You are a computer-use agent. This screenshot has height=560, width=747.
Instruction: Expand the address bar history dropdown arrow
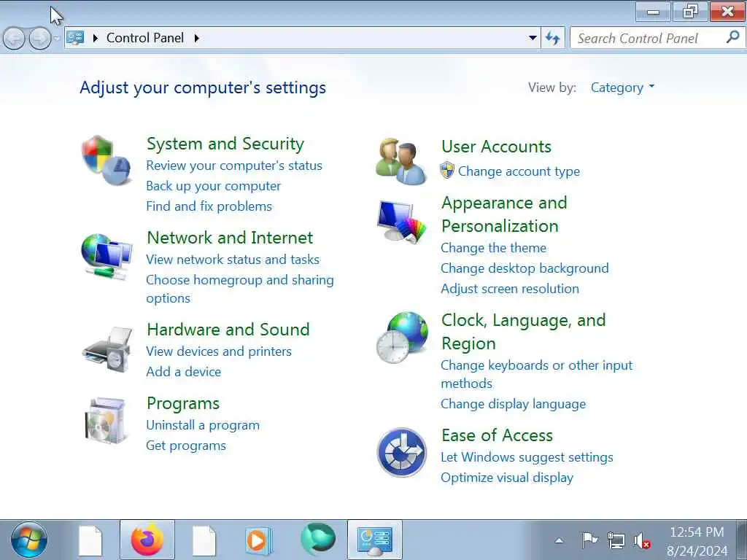pyautogui.click(x=533, y=38)
